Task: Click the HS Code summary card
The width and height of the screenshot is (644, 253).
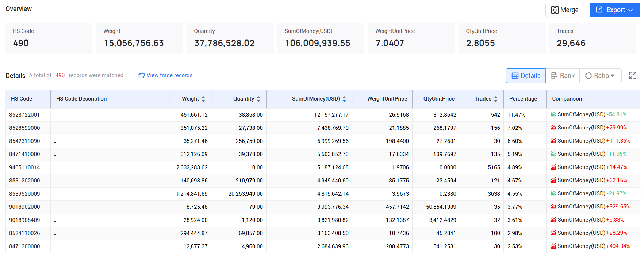Action: pos(49,38)
